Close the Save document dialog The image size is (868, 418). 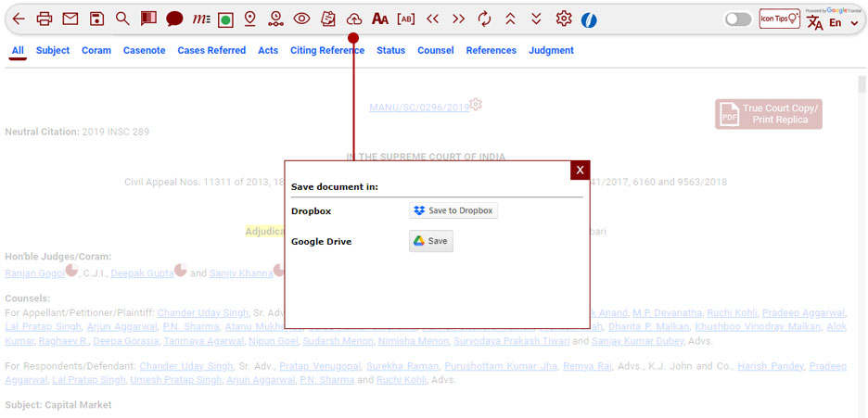580,170
